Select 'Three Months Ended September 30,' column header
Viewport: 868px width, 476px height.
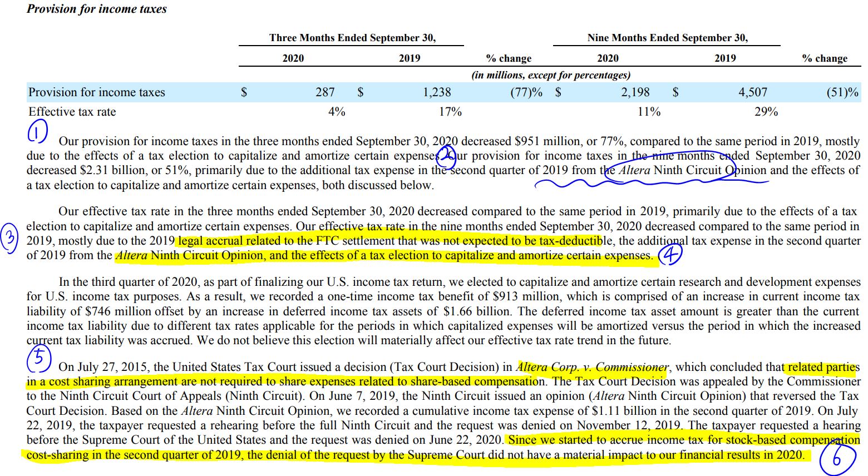[x=352, y=38]
